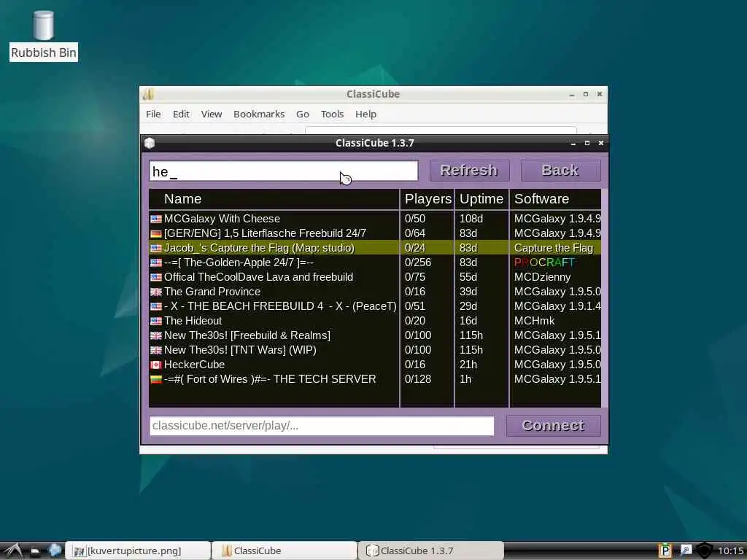Select New The30s! [TNT Wars] (WIP)
The image size is (747, 560).
375,350
